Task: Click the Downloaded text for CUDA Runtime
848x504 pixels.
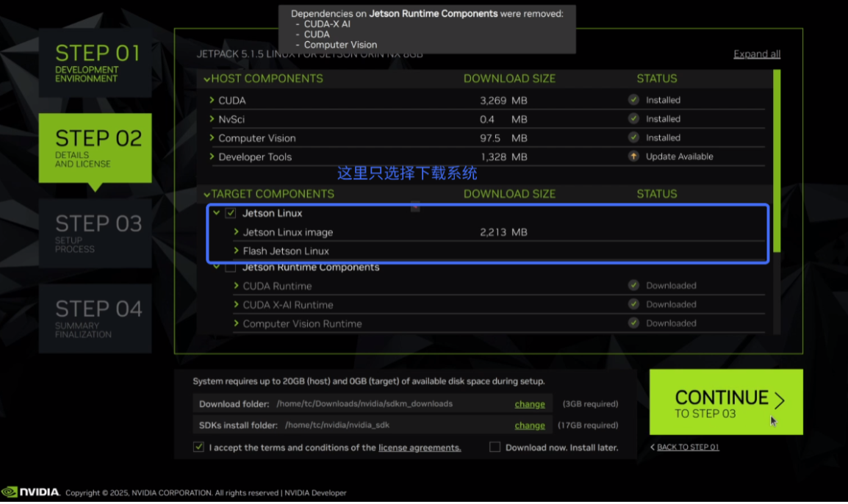Action: (x=671, y=285)
